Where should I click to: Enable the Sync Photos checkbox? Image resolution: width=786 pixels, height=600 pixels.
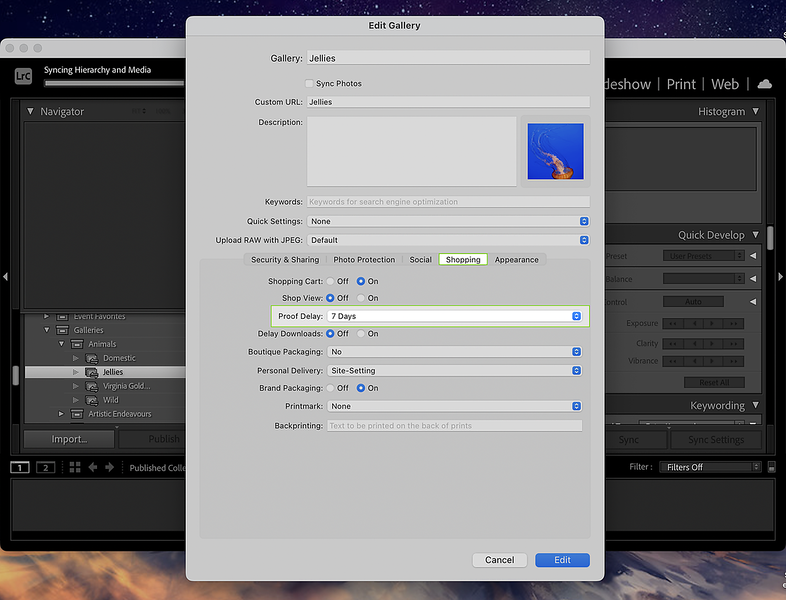pos(309,84)
